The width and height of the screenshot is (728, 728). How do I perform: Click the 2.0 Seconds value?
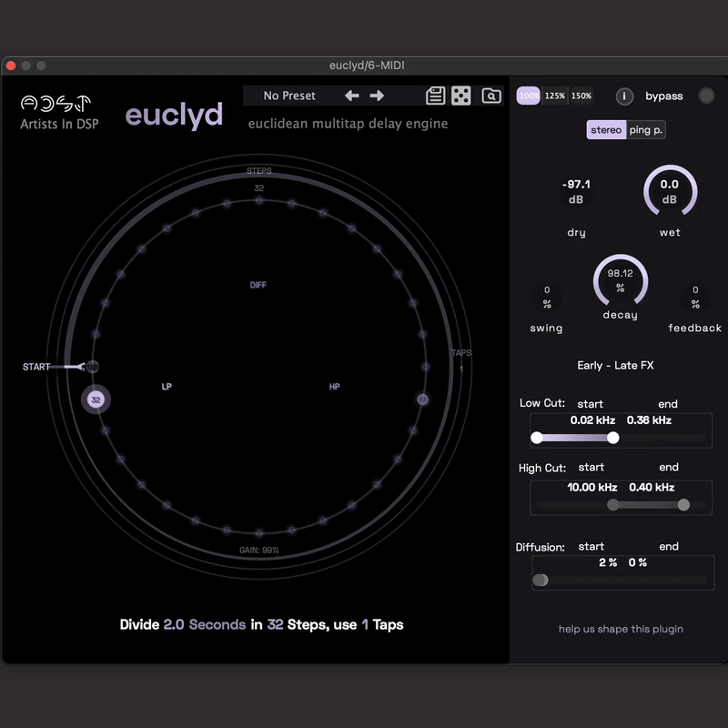click(x=204, y=625)
